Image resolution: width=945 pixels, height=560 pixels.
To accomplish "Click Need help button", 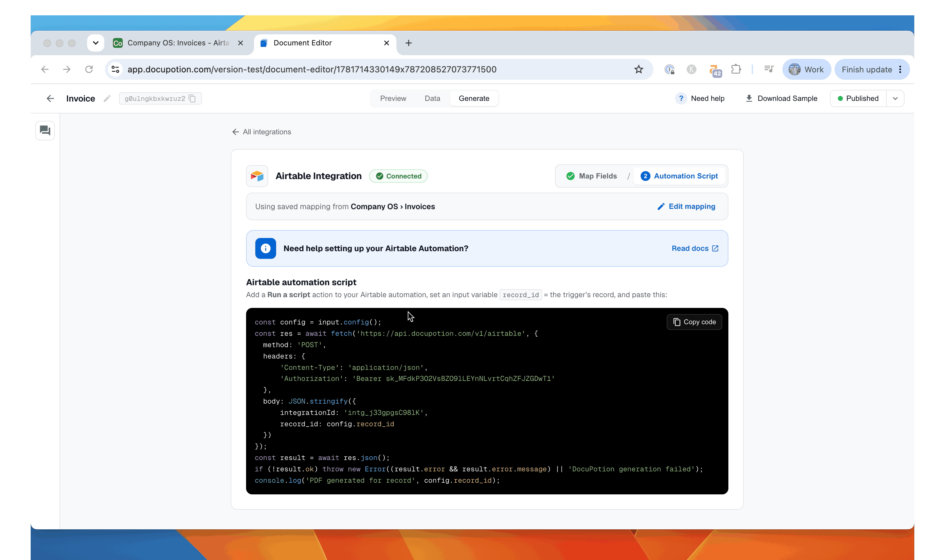I will pos(700,98).
